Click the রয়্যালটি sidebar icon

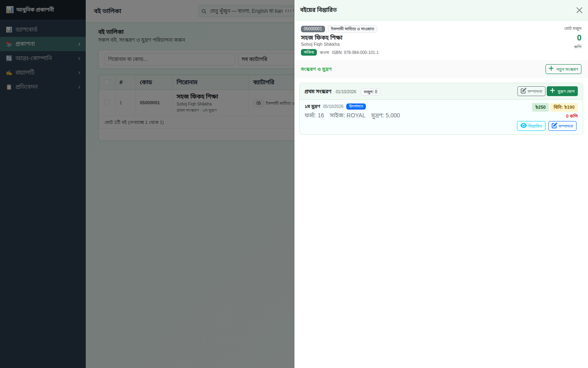9,72
